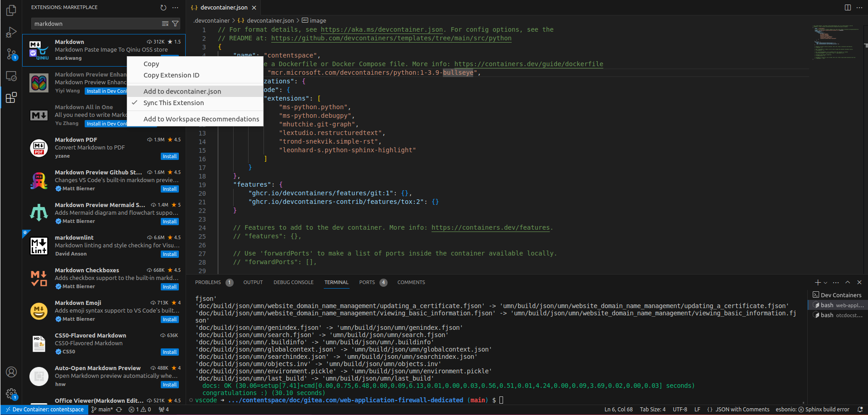The height and width of the screenshot is (415, 868).
Task: Open the github devcontainers templates link
Action: tap(391, 38)
